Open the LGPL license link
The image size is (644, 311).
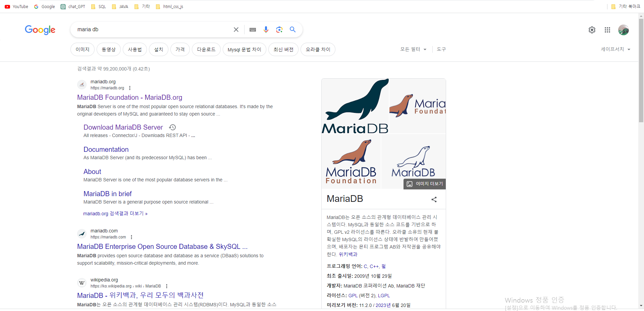click(x=384, y=296)
